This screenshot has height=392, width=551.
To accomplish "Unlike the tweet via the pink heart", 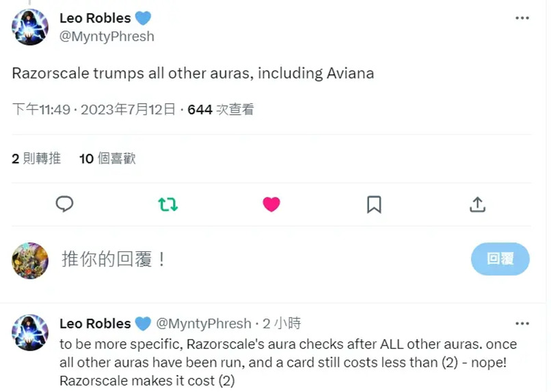I will tap(271, 204).
